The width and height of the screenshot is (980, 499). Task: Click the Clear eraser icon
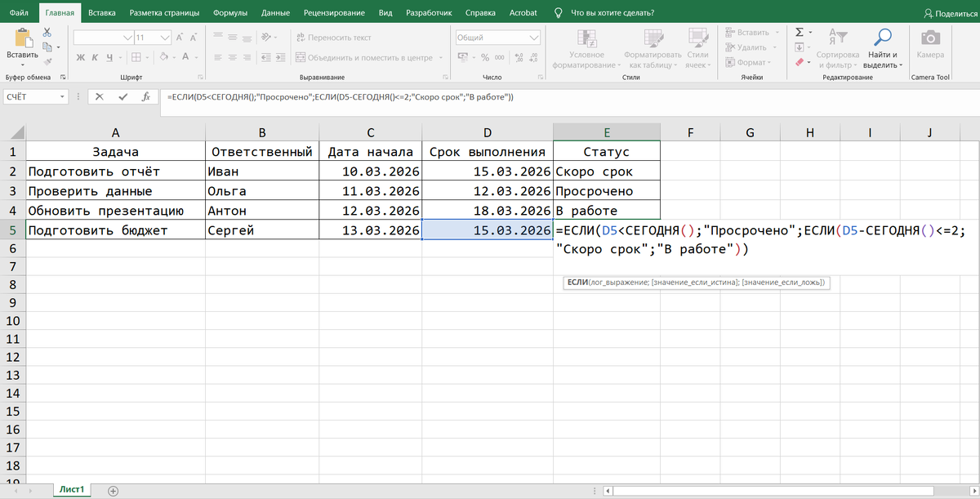(x=800, y=62)
